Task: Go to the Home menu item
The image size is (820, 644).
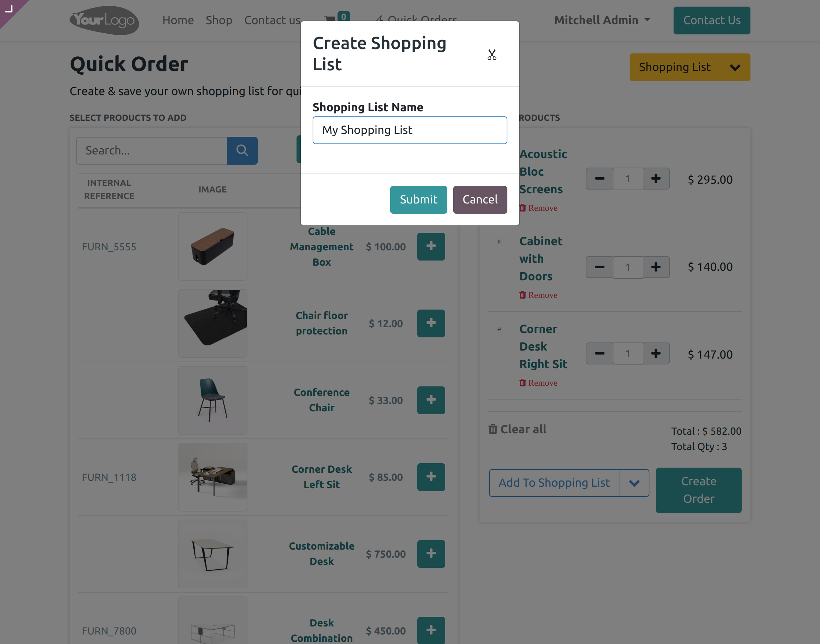Action: point(178,20)
